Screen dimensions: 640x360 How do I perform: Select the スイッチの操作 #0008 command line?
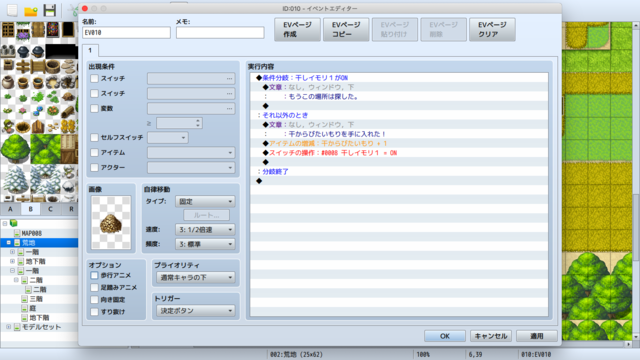399,153
